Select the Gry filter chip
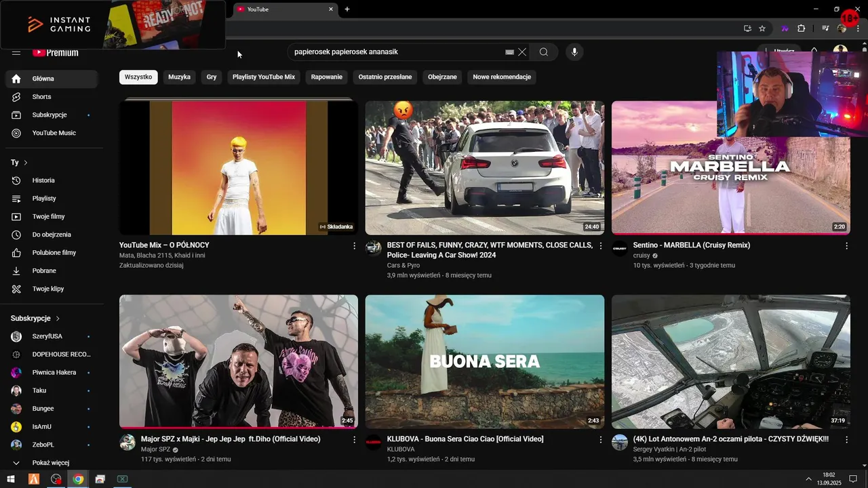The width and height of the screenshot is (868, 488). [212, 77]
